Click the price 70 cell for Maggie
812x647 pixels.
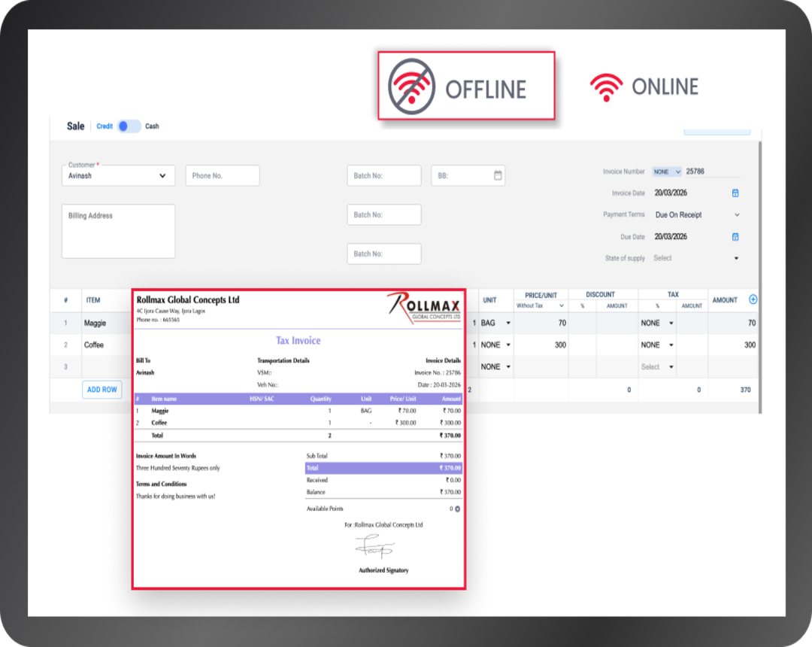tap(541, 323)
